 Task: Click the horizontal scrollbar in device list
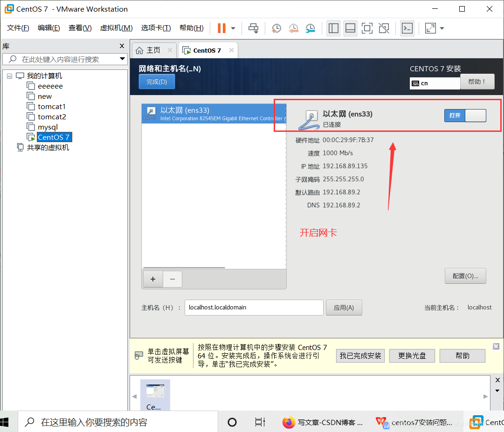click(x=184, y=267)
